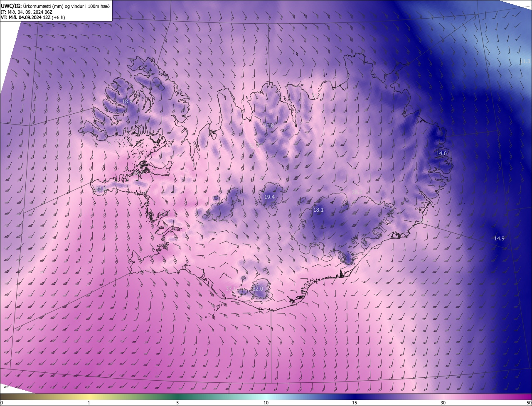Click the 19.4 value on the central glacier
Viewport: 532px width, 406px height.
tap(270, 197)
